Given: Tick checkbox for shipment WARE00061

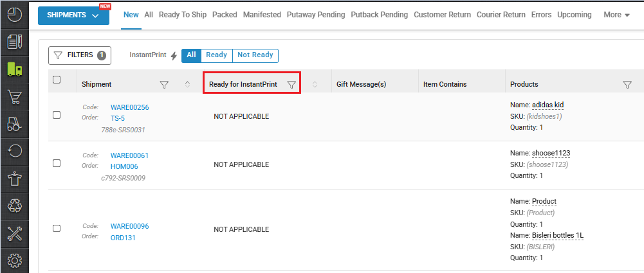Looking at the screenshot, I should 57,163.
